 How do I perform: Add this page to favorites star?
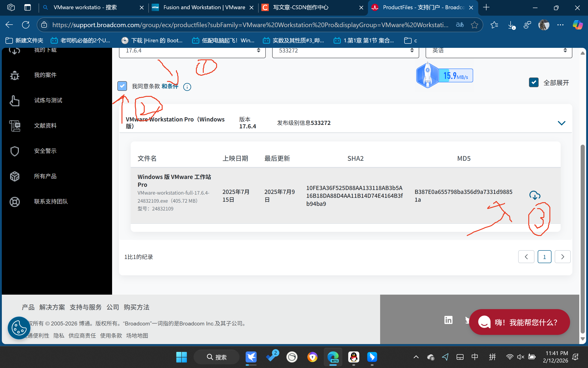(475, 25)
